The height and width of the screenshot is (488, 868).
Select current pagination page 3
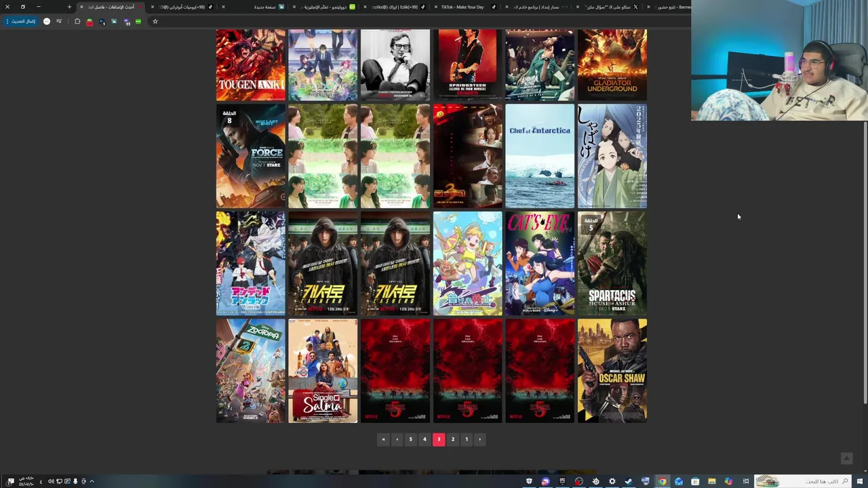[439, 439]
